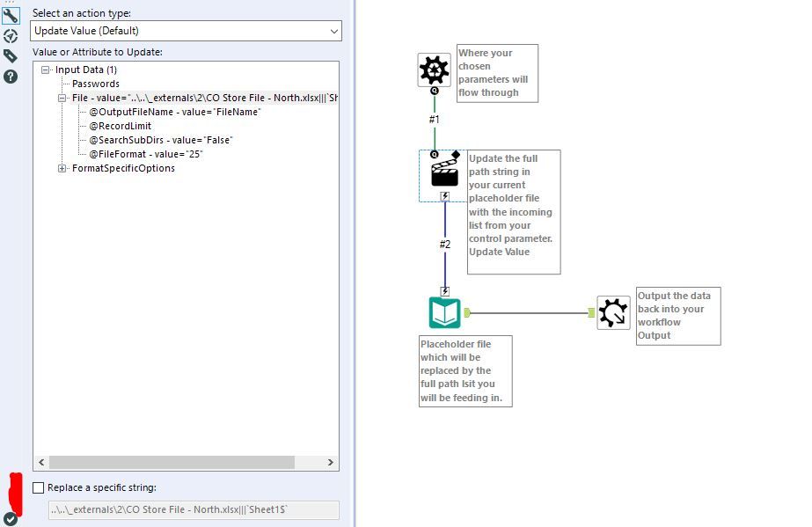Open the Update Value action type dropdown

186,31
